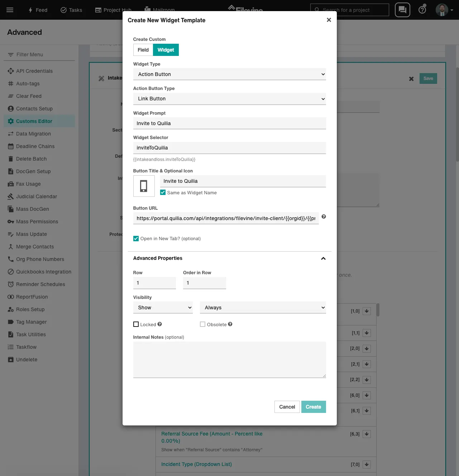The image size is (459, 476).
Task: Open the hamburger main menu icon
Action: [10, 10]
